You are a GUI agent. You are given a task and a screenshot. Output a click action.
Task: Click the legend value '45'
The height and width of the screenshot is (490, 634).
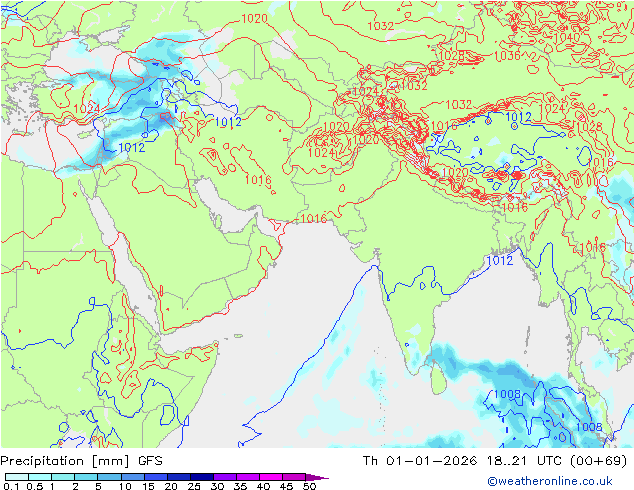point(286,486)
